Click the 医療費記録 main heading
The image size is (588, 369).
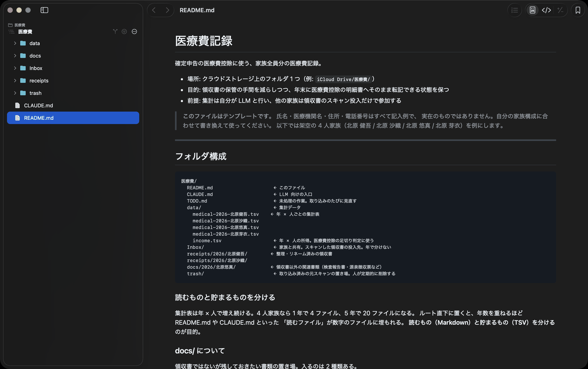pyautogui.click(x=204, y=41)
